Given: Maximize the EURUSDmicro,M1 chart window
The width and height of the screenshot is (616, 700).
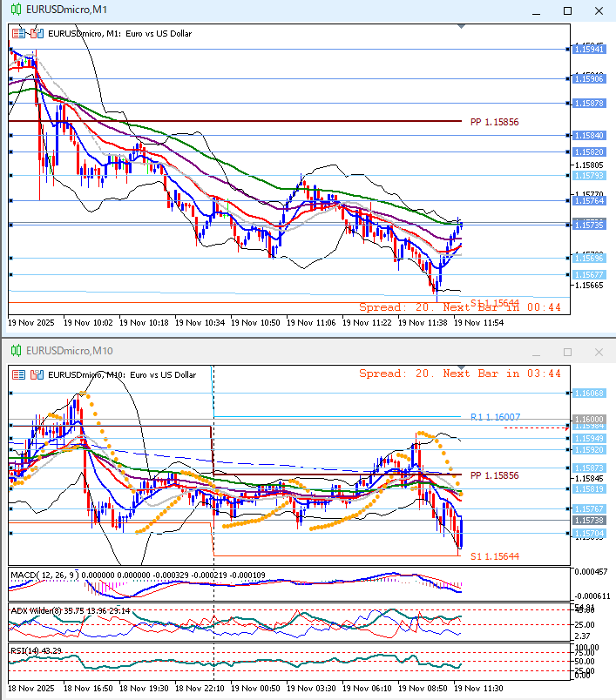Looking at the screenshot, I should coord(567,10).
